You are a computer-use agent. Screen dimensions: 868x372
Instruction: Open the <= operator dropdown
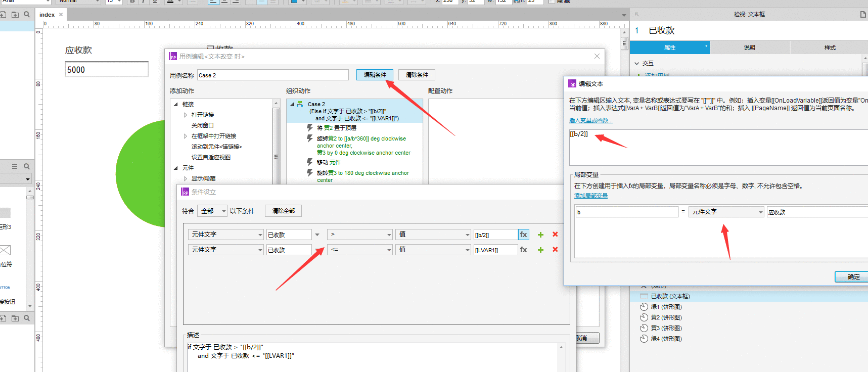pyautogui.click(x=359, y=250)
